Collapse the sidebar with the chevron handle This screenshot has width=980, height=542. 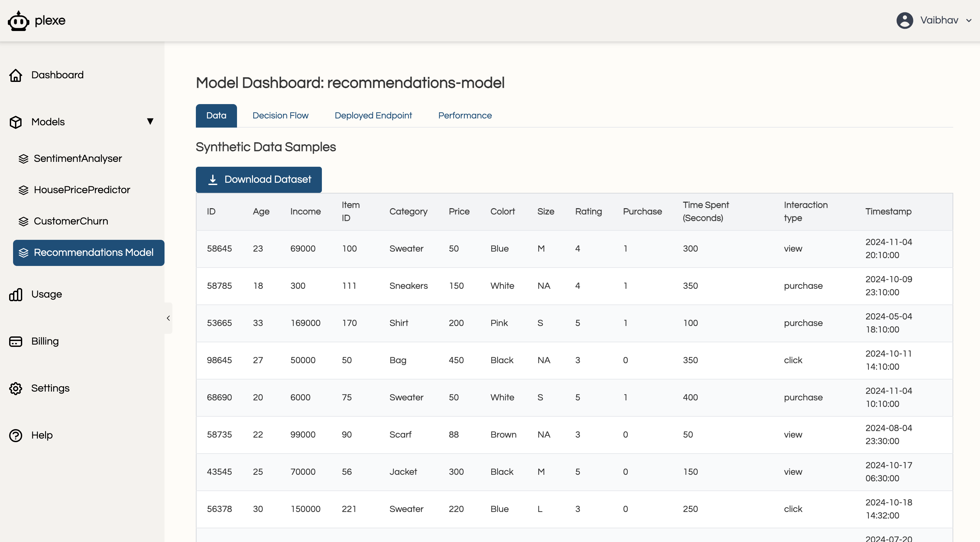coord(168,318)
